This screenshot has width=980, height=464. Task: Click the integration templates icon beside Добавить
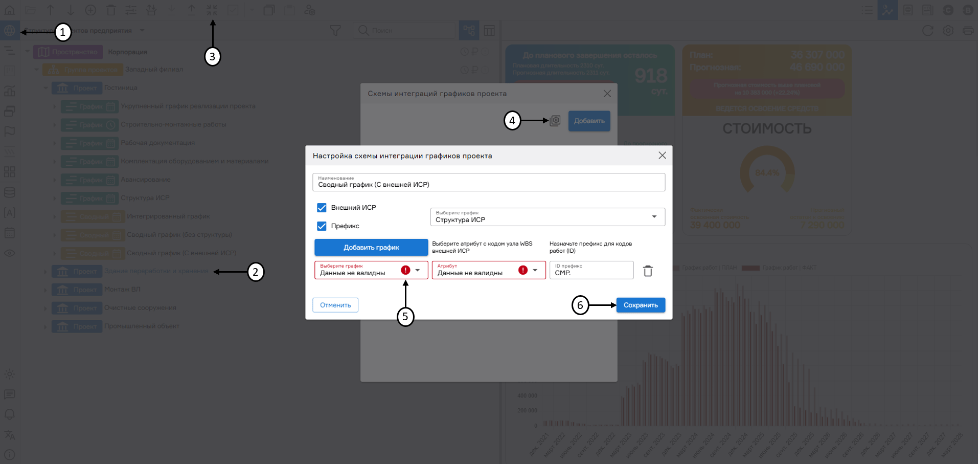point(555,121)
